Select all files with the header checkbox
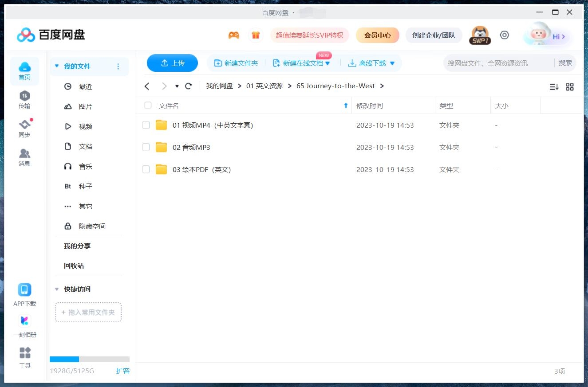 tap(147, 106)
